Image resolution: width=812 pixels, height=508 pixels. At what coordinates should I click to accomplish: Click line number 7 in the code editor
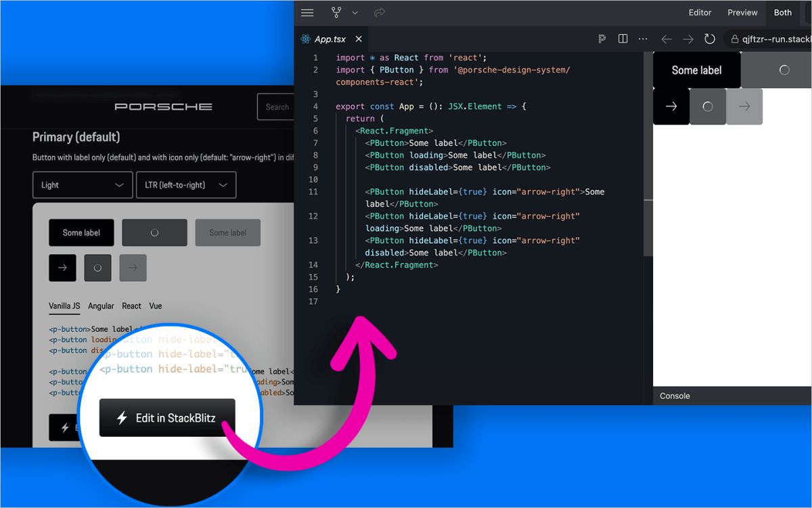[x=315, y=143]
